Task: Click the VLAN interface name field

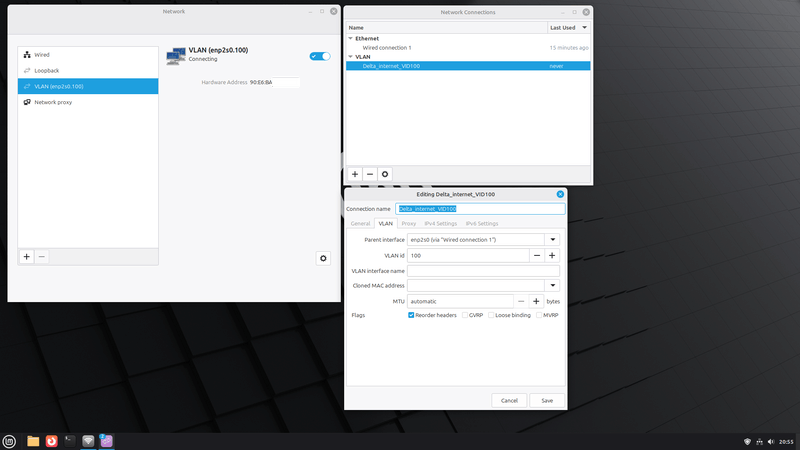Action: (483, 271)
